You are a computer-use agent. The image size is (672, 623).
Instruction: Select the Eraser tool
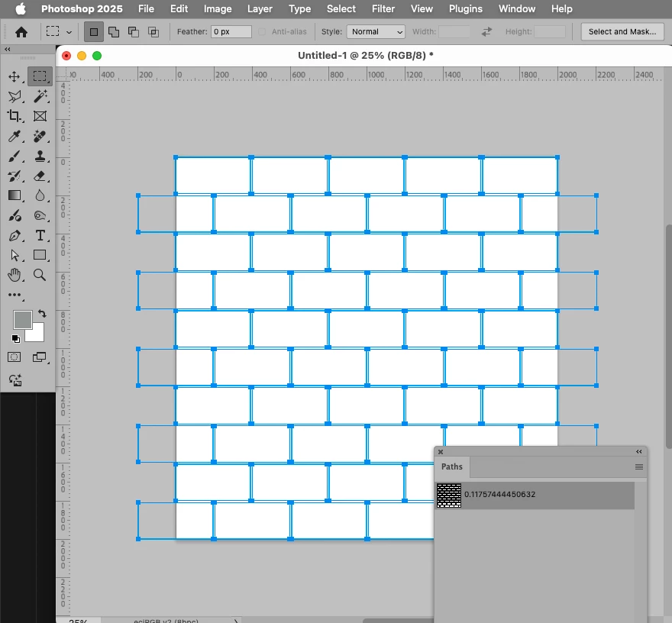click(x=40, y=176)
